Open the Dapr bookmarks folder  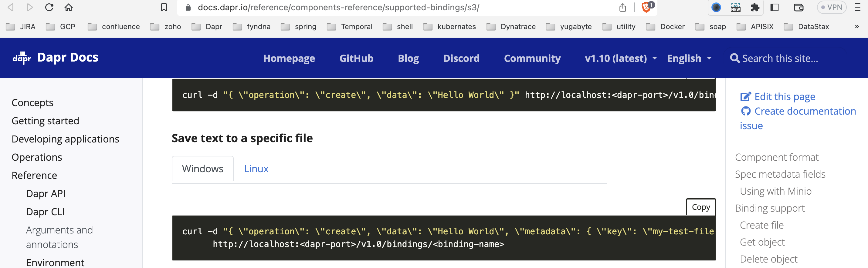coord(207,27)
